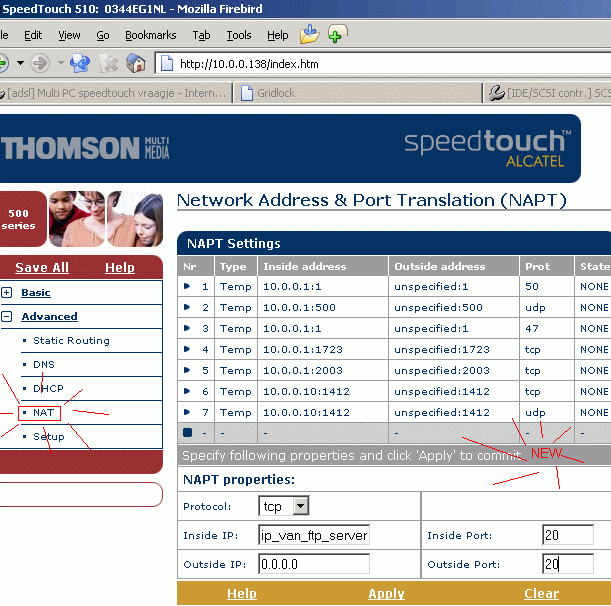Select Setup in sidebar
The height and width of the screenshot is (606, 611).
tap(49, 436)
